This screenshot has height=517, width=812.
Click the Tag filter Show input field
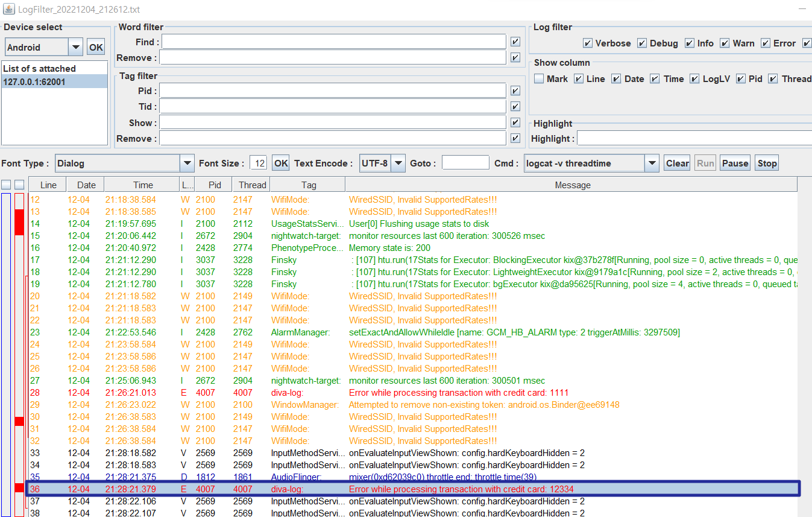click(332, 122)
